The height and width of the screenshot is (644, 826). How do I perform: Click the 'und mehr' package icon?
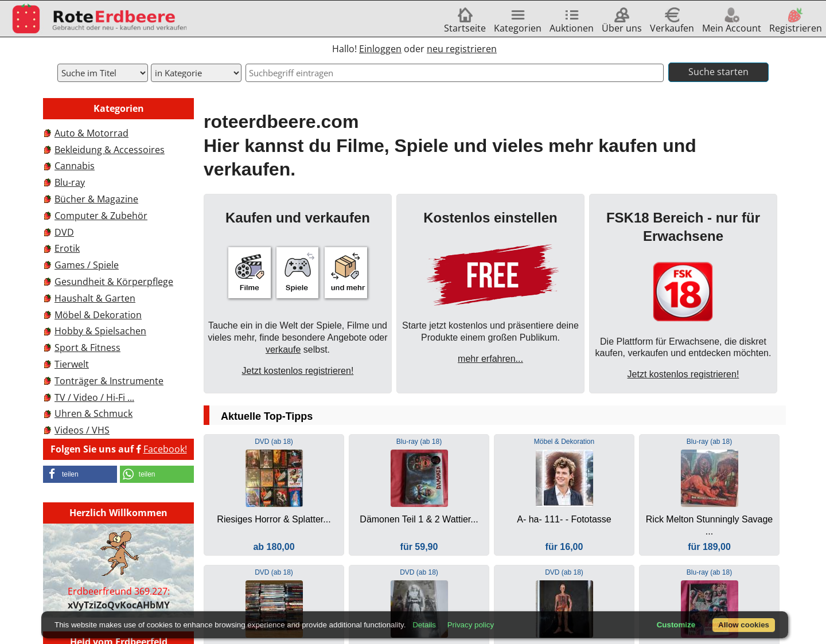tap(346, 272)
